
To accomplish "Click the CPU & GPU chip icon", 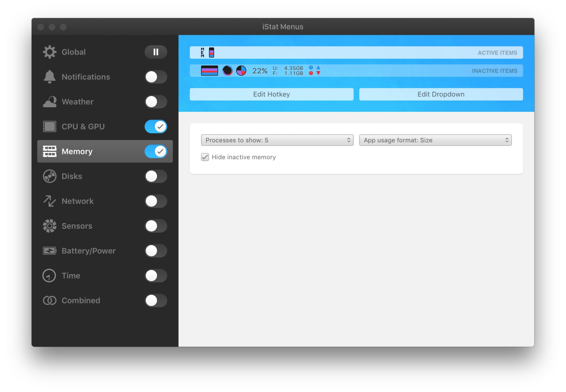I will [x=50, y=127].
